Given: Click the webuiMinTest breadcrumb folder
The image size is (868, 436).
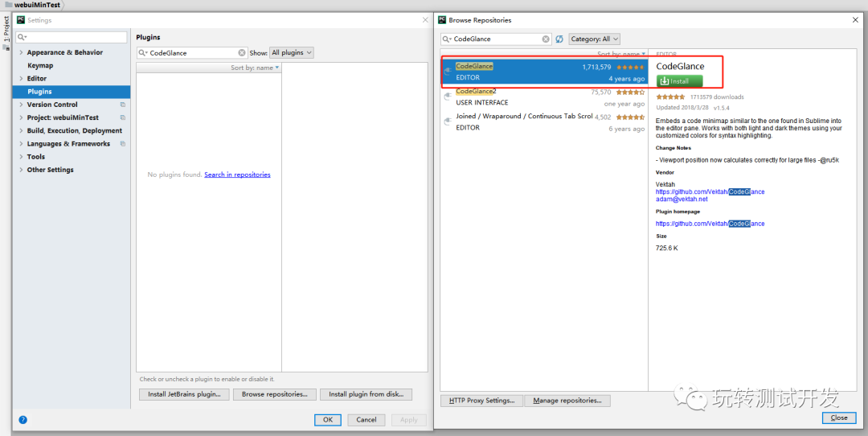Looking at the screenshot, I should coord(33,5).
